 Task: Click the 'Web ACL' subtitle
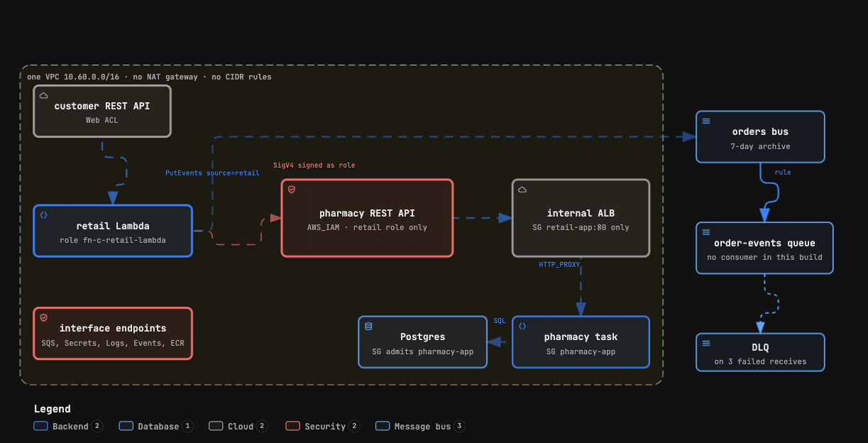[x=102, y=120]
